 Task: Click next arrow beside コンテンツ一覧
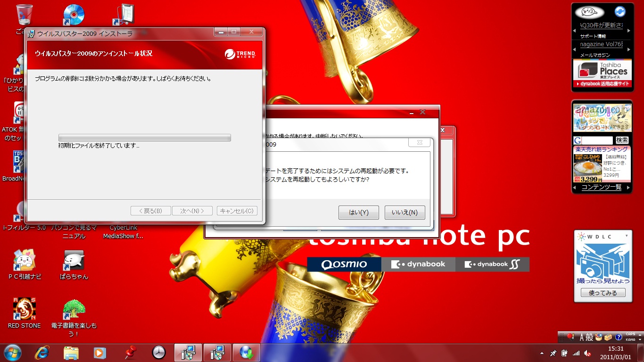click(x=628, y=188)
